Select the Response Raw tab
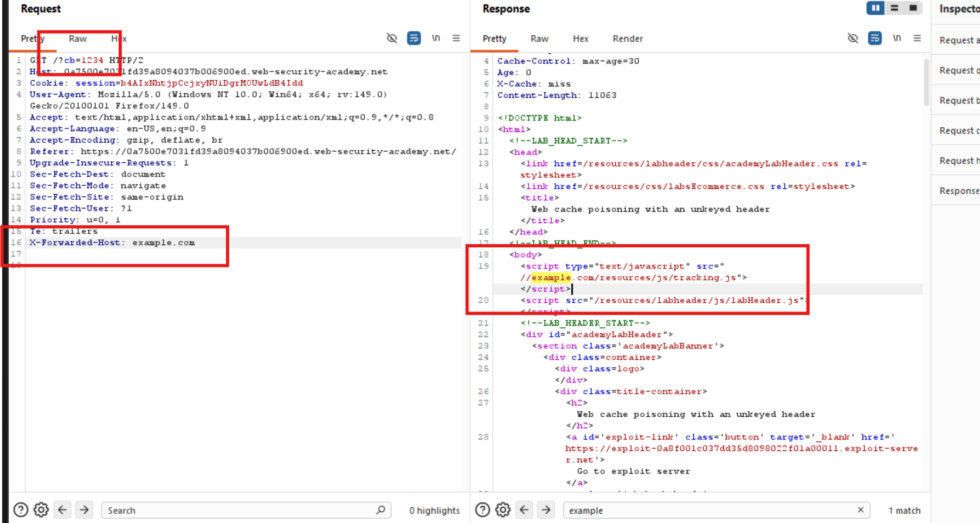 point(539,39)
